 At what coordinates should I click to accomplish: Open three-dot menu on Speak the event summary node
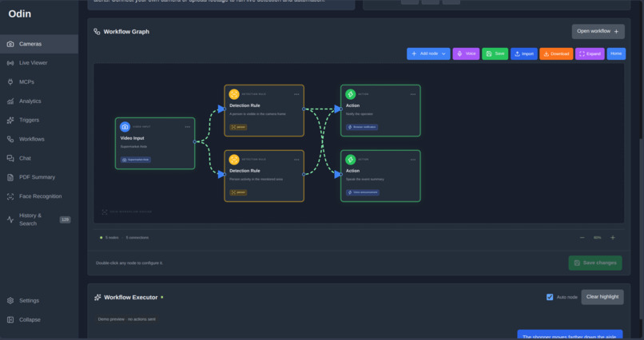[x=413, y=160]
